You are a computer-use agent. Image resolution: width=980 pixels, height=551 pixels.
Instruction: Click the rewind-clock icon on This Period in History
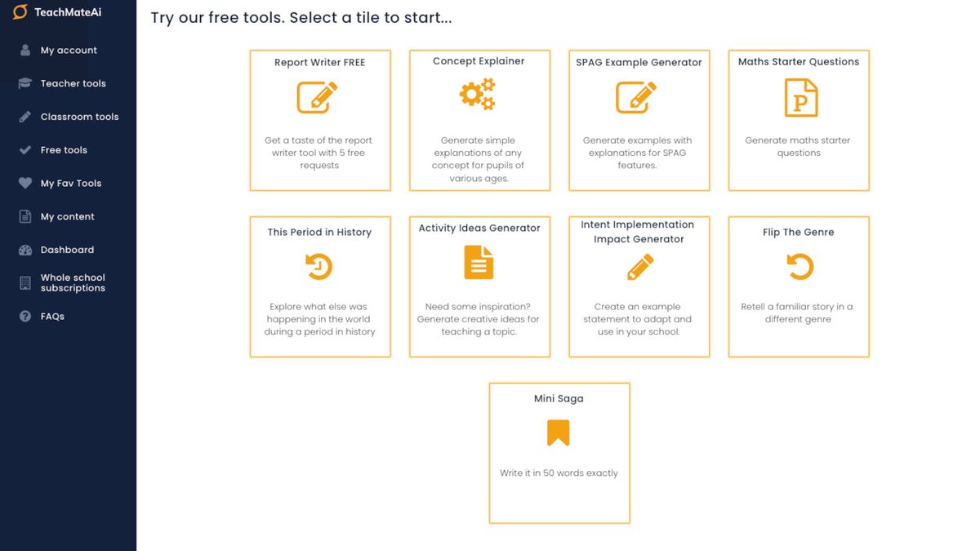tap(319, 266)
